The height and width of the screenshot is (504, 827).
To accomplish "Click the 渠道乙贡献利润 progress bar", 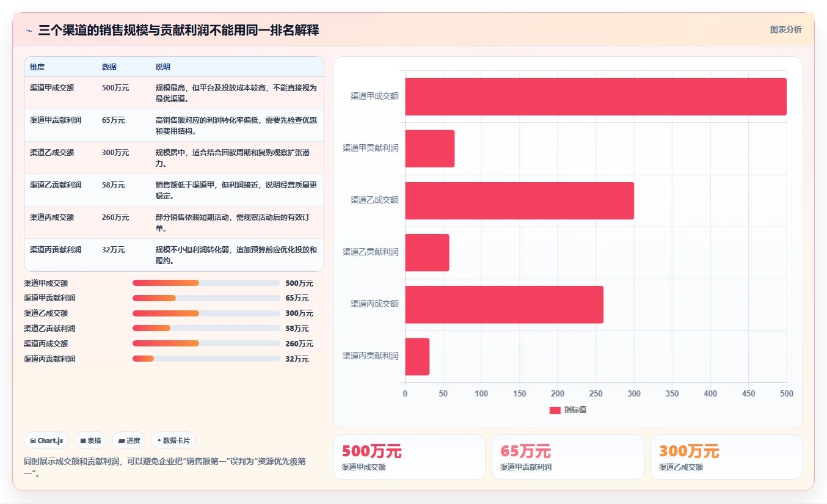I will click(x=206, y=329).
